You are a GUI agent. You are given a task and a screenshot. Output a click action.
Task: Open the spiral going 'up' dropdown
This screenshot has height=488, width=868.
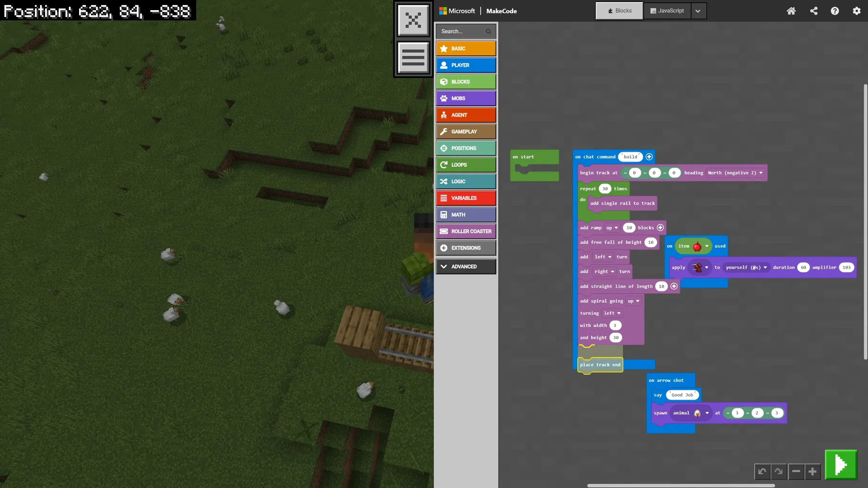tap(633, 301)
